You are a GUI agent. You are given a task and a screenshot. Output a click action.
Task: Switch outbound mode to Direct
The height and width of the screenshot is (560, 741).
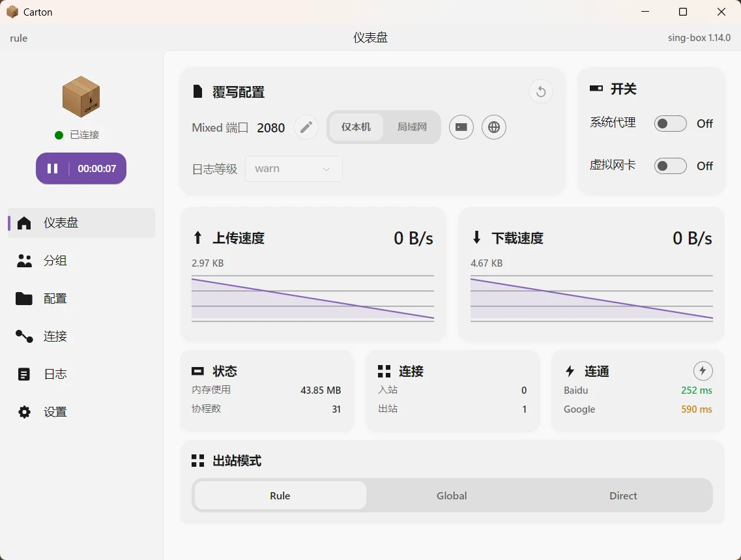623,495
